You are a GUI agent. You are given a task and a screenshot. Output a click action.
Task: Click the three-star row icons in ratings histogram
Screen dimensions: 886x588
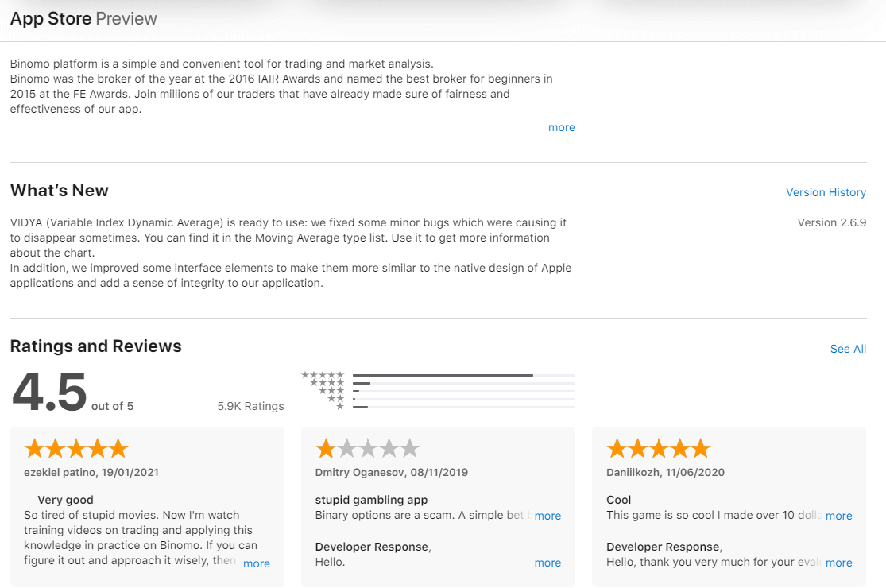(x=331, y=391)
